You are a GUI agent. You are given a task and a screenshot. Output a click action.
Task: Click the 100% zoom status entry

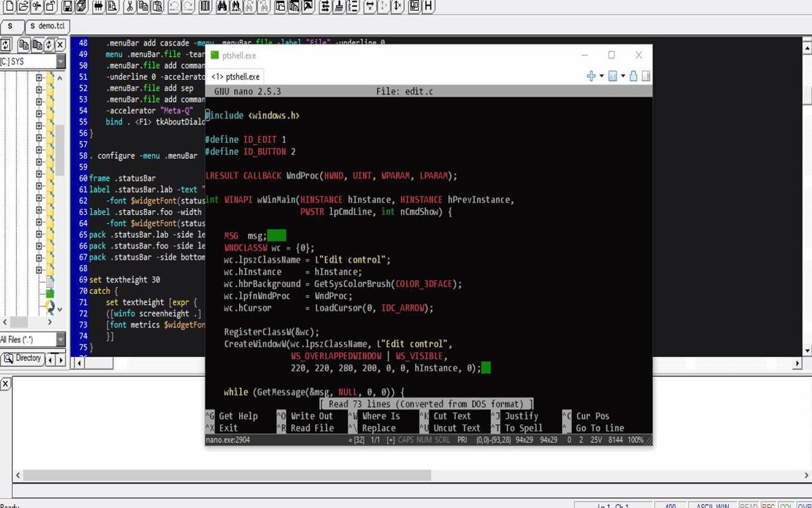(x=636, y=439)
